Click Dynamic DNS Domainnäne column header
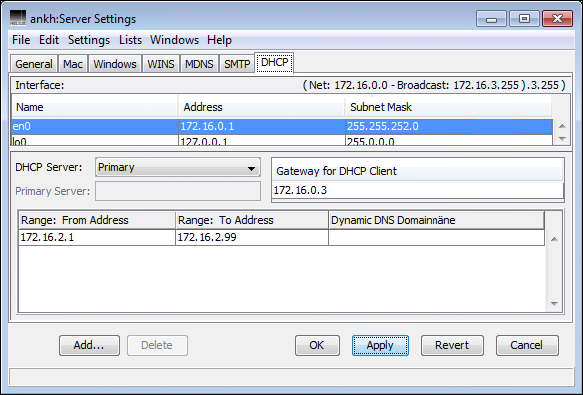Image resolution: width=583 pixels, height=395 pixels. pyautogui.click(x=437, y=220)
